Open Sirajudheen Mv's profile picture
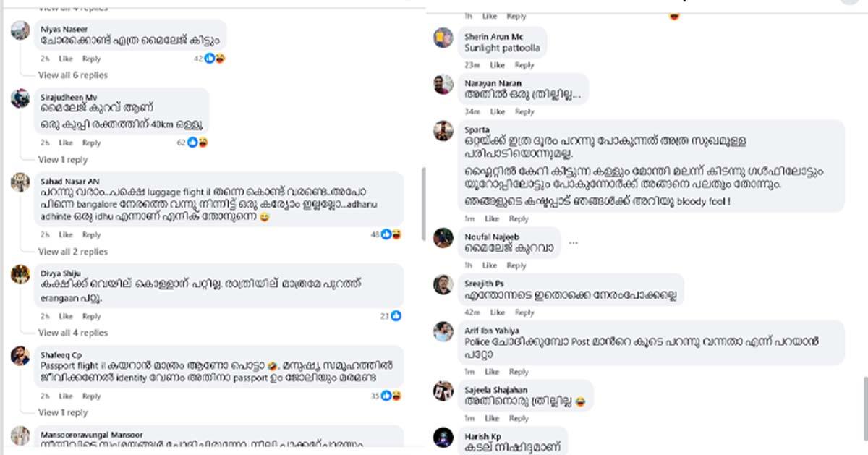Viewport: 868px width, 455px height. (x=20, y=98)
